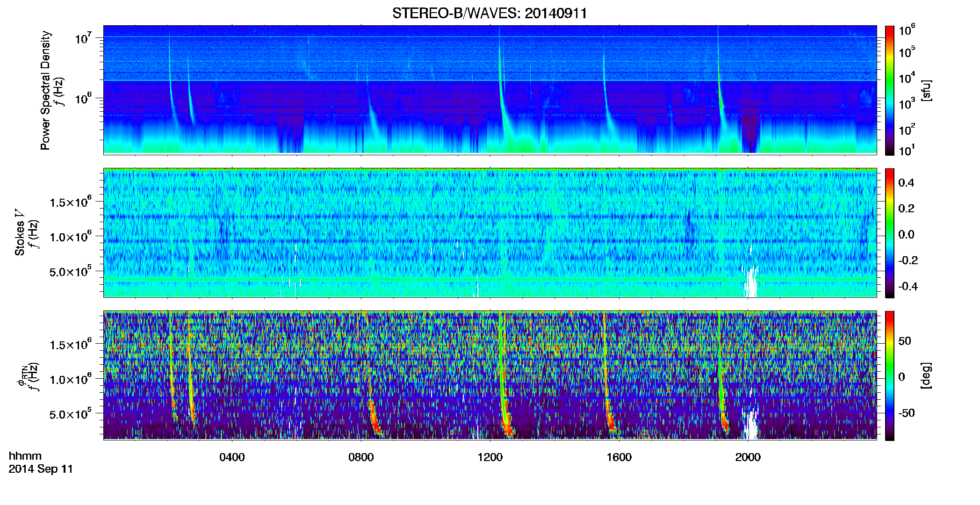Click the 0.4 label on Stokes colorbar

[x=906, y=183]
